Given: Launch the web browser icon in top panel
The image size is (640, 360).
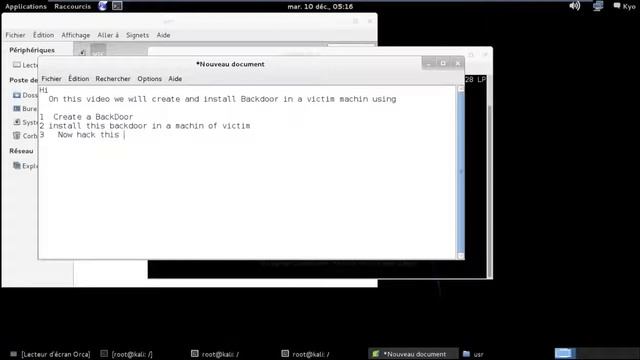Looking at the screenshot, I should click(x=102, y=6).
